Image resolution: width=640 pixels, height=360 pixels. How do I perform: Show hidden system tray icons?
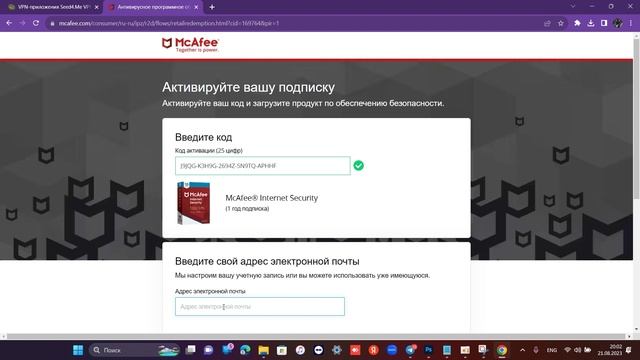coord(522,350)
